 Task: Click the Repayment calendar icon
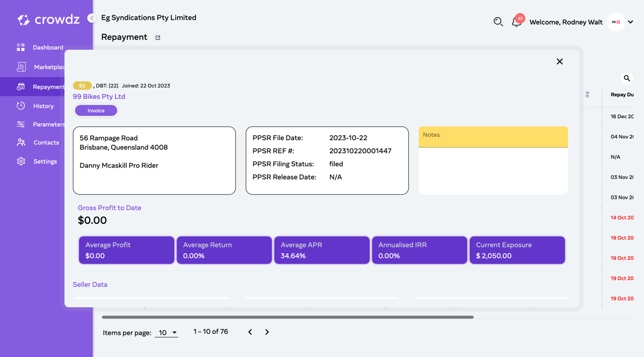point(21,86)
